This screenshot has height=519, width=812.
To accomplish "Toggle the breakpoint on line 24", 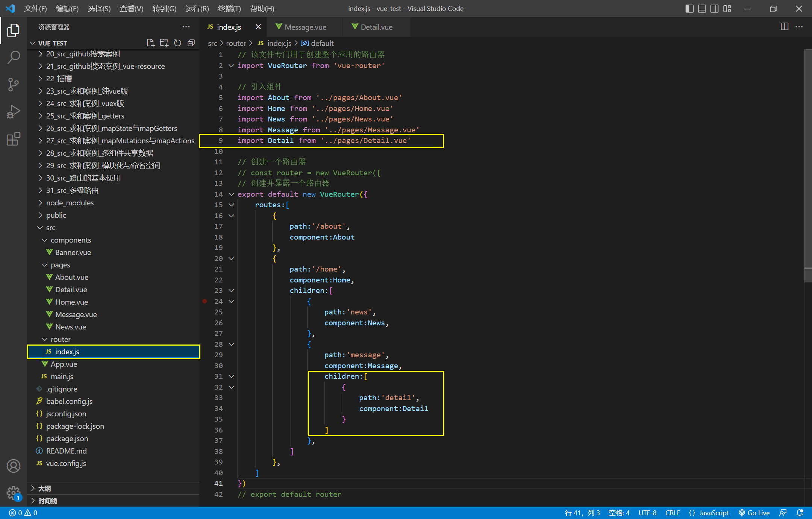I will [x=205, y=301].
